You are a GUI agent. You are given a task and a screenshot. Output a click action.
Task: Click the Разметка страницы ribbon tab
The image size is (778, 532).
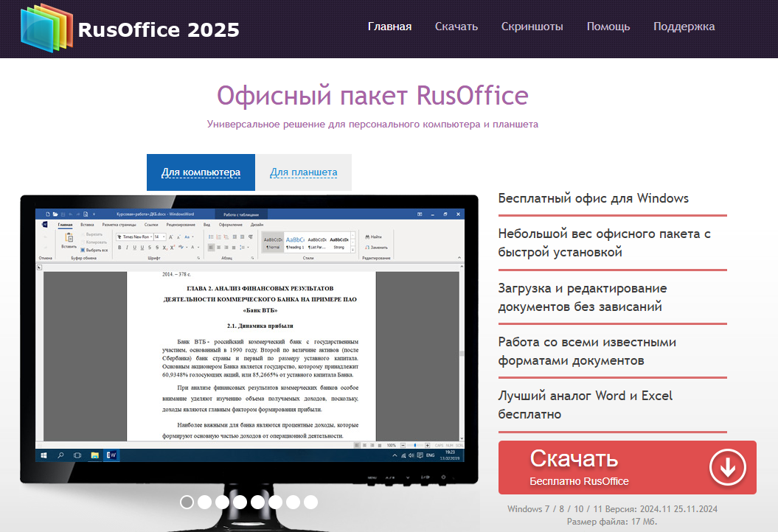point(119,225)
